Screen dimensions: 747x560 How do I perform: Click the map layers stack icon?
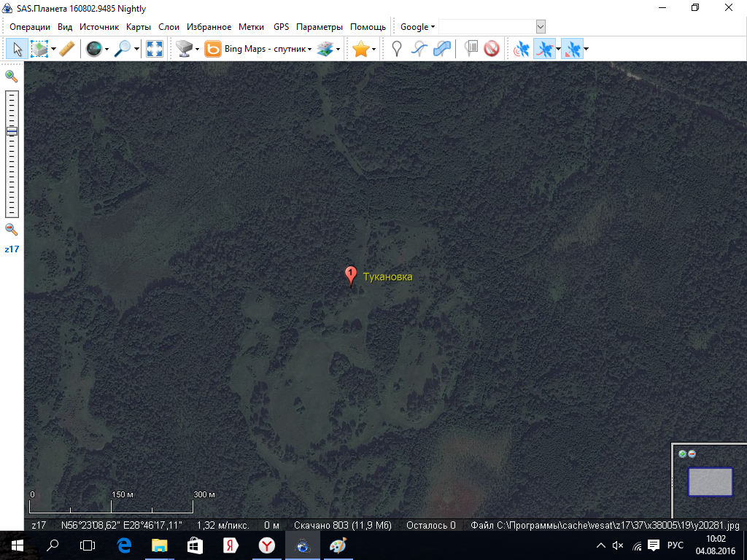point(325,49)
